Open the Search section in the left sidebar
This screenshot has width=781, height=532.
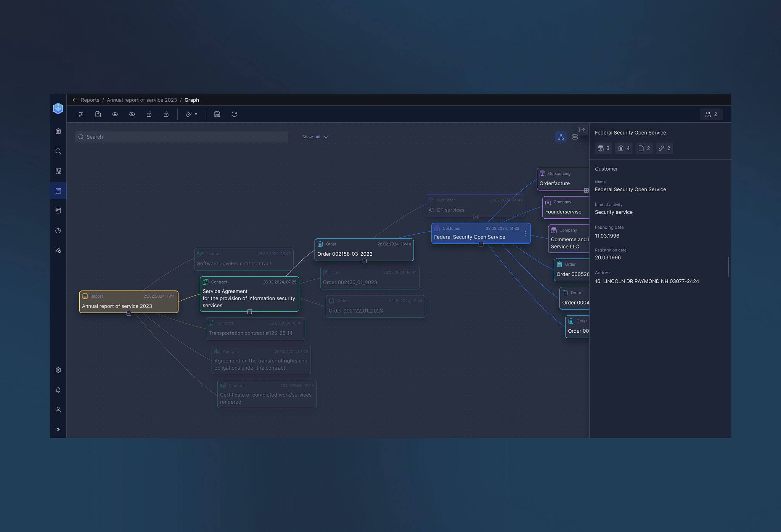(x=58, y=151)
